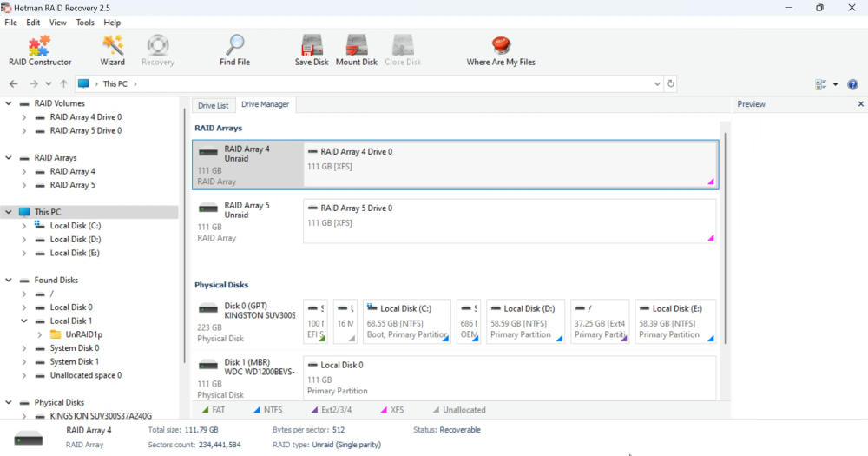Select RAID Array 5 in RAID Arrays tree

73,185
